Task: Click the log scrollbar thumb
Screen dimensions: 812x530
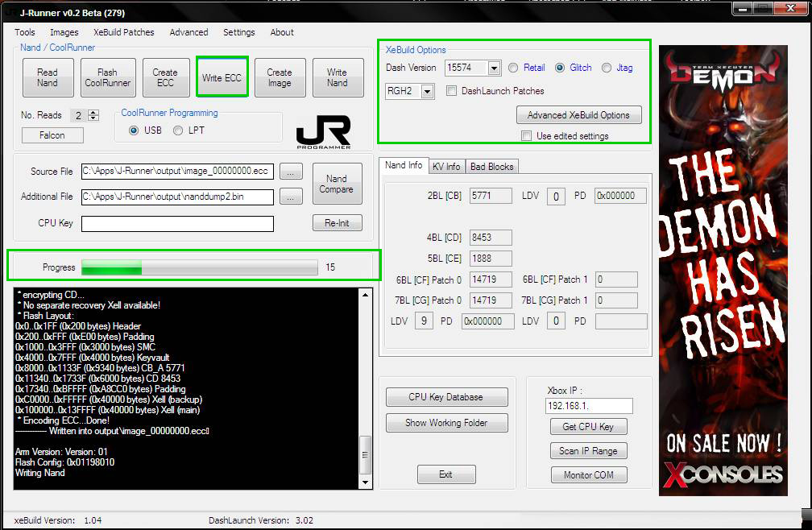Action: [365, 455]
